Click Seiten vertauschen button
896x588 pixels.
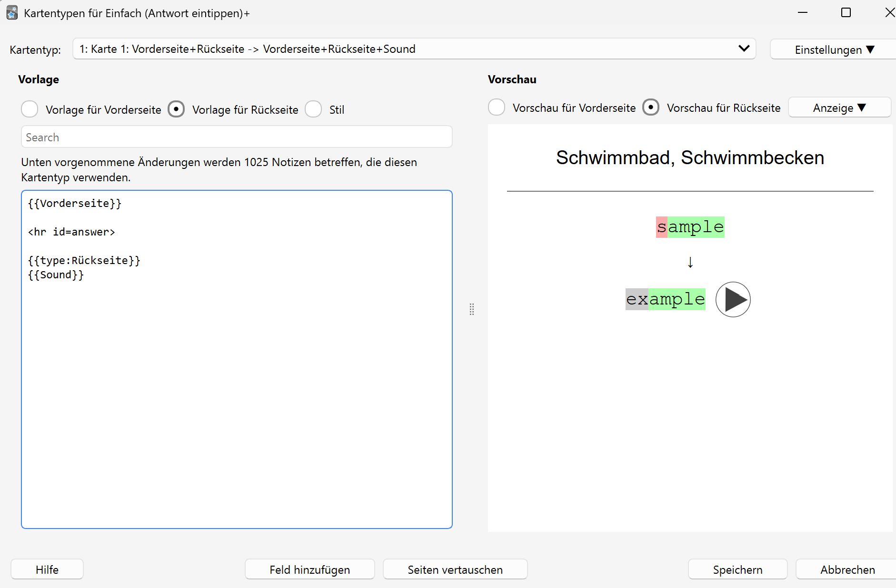[455, 569]
